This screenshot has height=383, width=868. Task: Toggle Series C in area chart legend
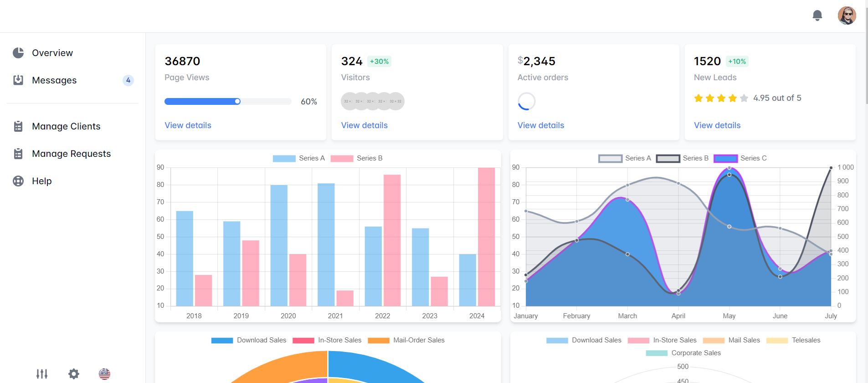click(740, 158)
